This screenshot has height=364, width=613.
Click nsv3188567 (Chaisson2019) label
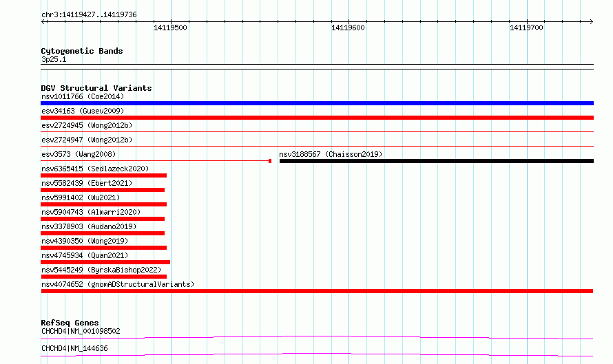[x=331, y=154]
